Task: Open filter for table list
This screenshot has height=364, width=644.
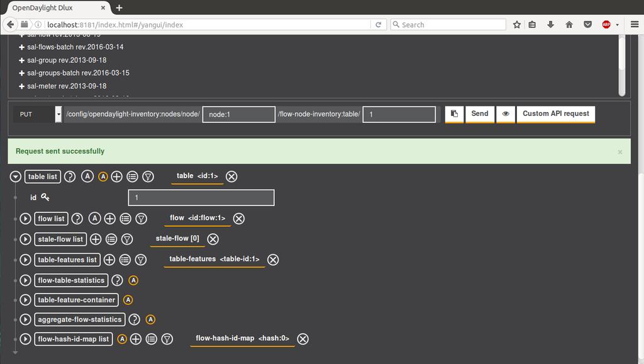Action: [148, 176]
